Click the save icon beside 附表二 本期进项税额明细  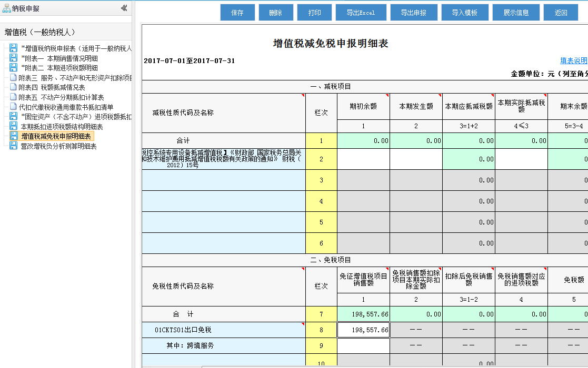click(14, 68)
